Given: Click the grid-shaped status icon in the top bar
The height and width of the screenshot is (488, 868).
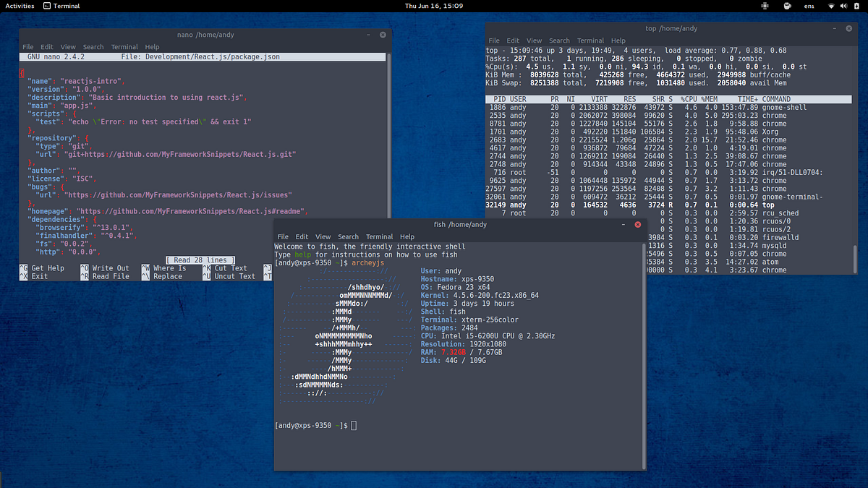Looking at the screenshot, I should (x=765, y=6).
